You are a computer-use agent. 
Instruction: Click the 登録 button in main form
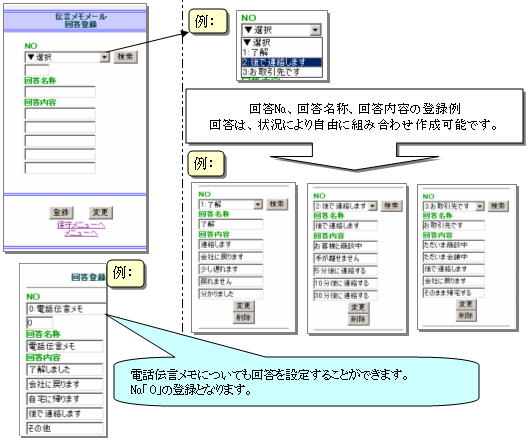61,212
